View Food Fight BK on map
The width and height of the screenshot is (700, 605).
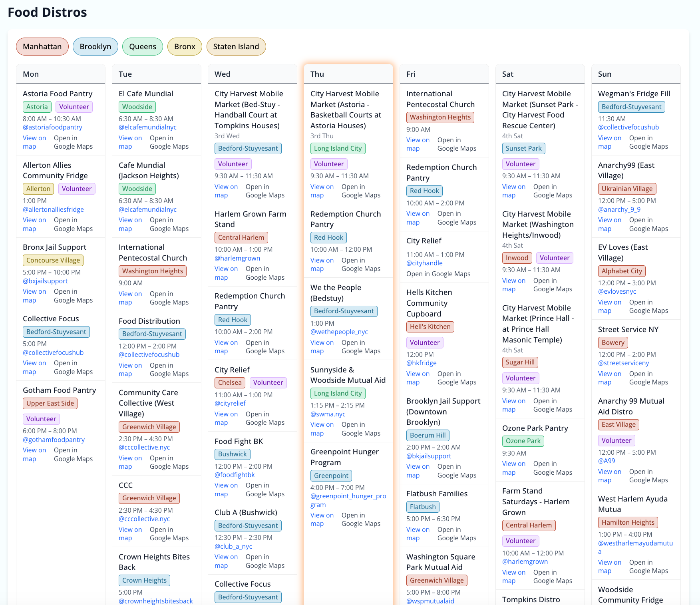click(226, 490)
